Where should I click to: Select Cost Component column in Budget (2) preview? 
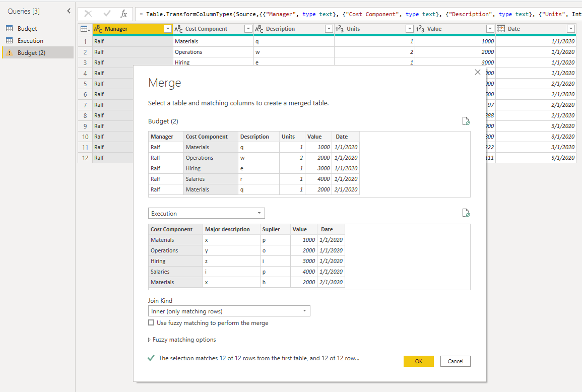pyautogui.click(x=211, y=137)
